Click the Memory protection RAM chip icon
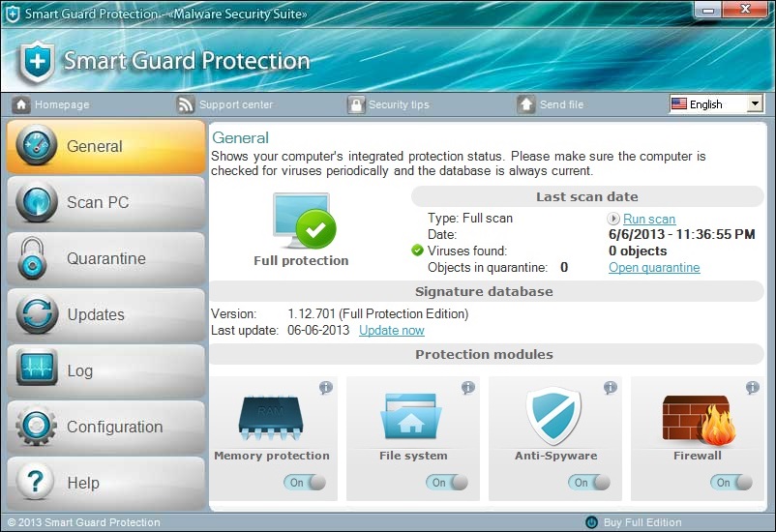776x532 pixels. [x=271, y=418]
